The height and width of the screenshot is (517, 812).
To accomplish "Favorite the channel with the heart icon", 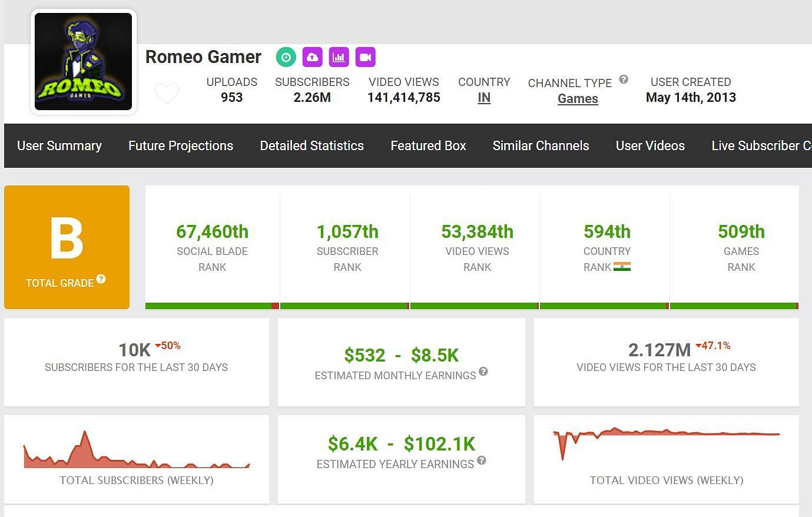I will [x=167, y=93].
